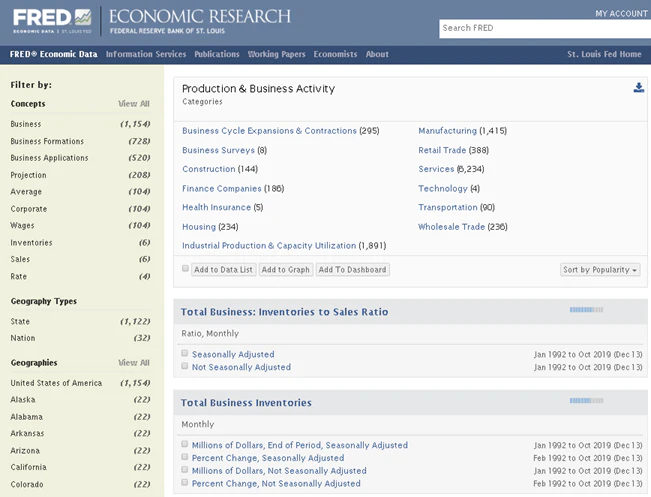
Task: Tick the Seasonally Adjusted ratio checkbox
Action: [x=185, y=353]
